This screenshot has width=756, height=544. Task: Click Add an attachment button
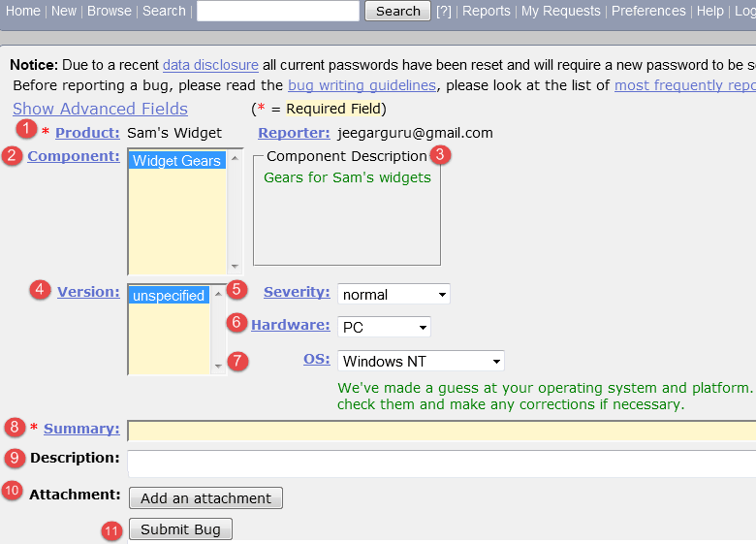point(205,498)
